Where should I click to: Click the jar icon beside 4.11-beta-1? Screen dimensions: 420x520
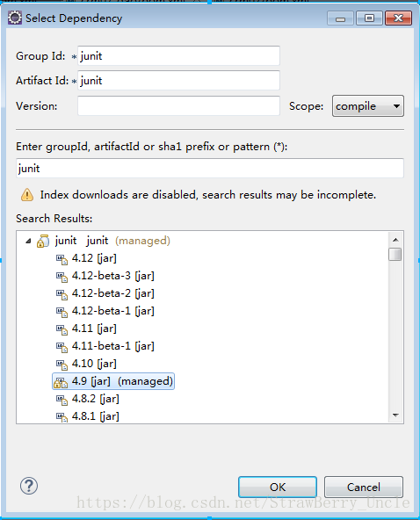(x=62, y=347)
